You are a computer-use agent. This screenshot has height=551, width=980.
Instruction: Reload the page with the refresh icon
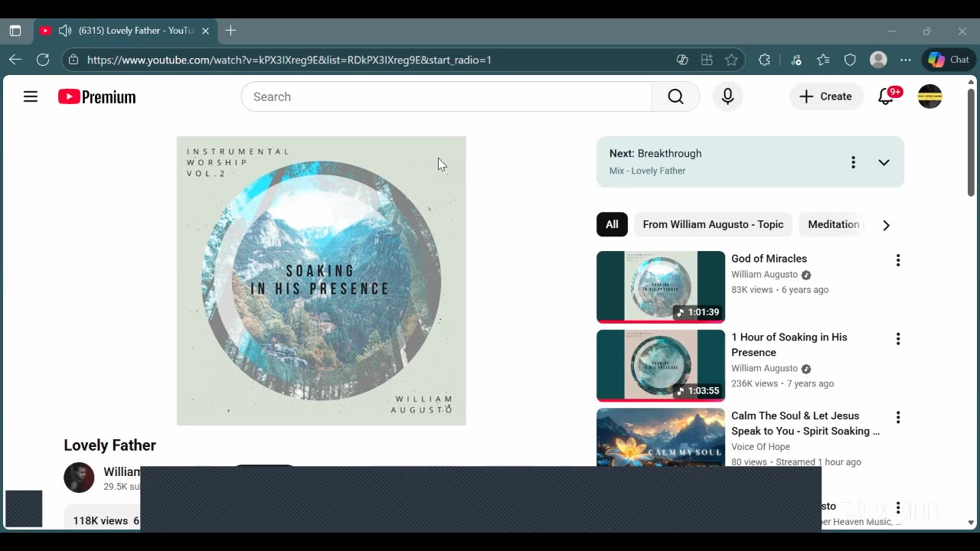[x=43, y=60]
